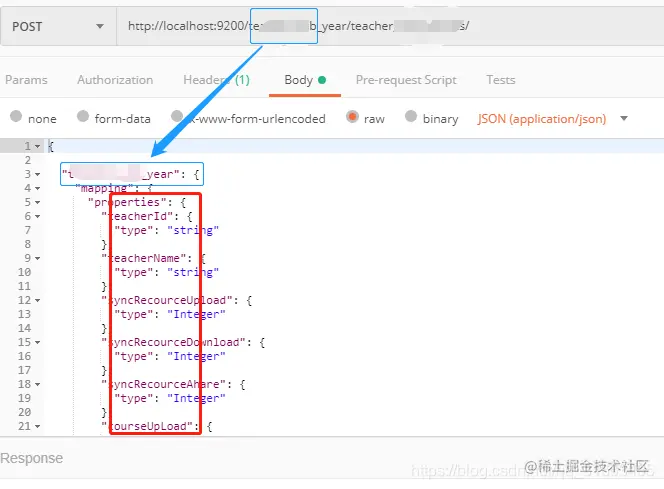
Task: Click line number 2 in the gutter
Action: (28, 160)
